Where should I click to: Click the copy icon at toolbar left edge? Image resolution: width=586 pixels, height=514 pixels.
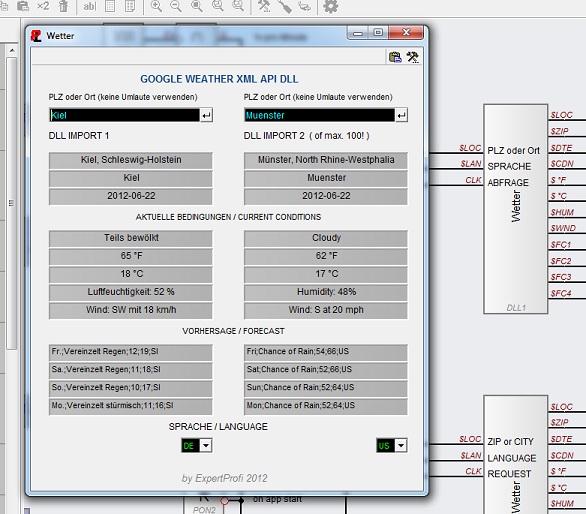[4, 6]
